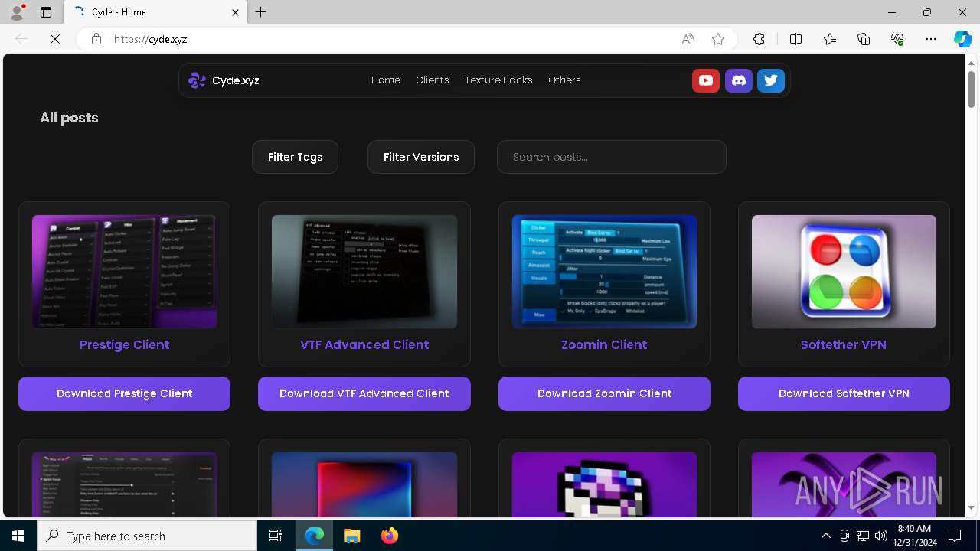Open Edge Settings and more menu
Image resolution: width=980 pixels, height=551 pixels.
931,39
